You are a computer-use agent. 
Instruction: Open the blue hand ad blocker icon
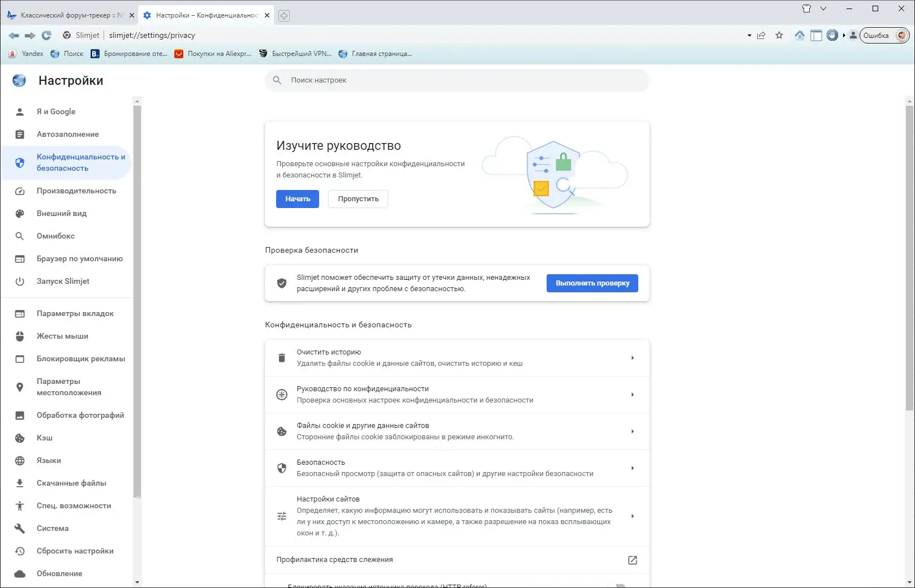coord(832,35)
